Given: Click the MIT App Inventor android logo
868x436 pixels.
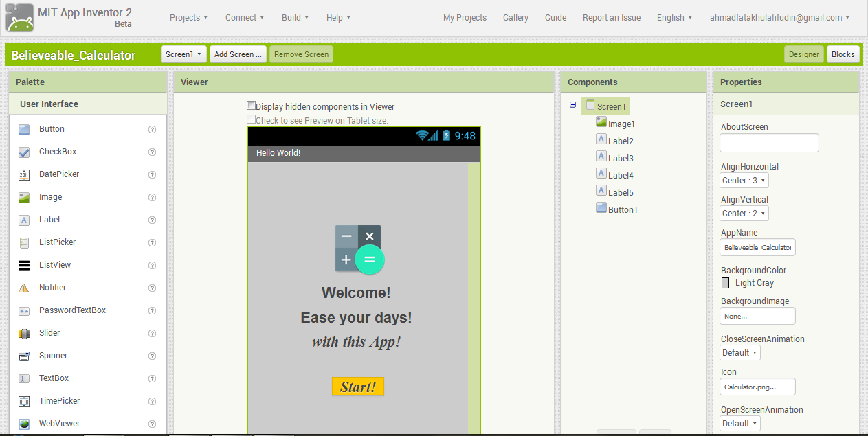Looking at the screenshot, I should point(20,18).
